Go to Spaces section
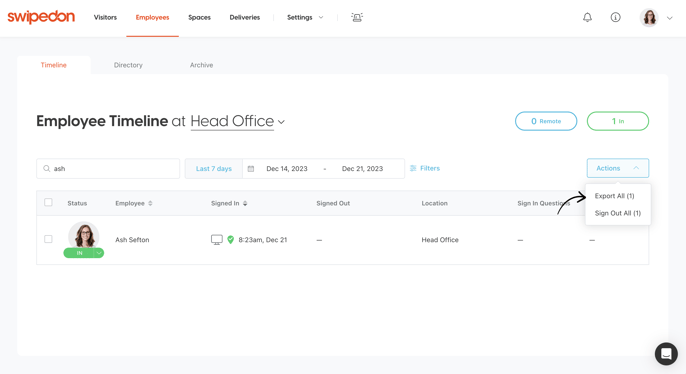This screenshot has width=686, height=374. pyautogui.click(x=199, y=17)
